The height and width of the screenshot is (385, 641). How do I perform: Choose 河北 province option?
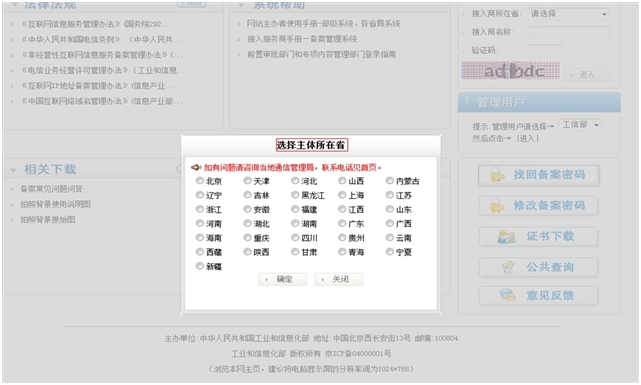tap(295, 180)
